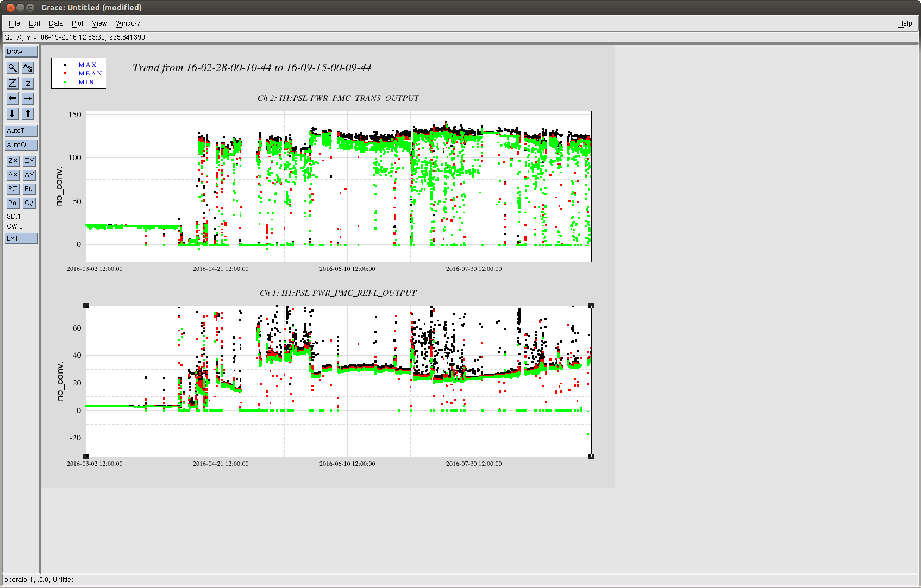The width and height of the screenshot is (921, 588).
Task: Select the zoom magnifier tool
Action: (x=12, y=68)
